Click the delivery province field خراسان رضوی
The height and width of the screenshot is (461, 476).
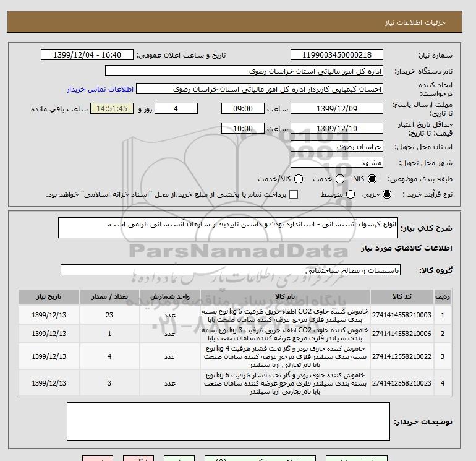337,147
